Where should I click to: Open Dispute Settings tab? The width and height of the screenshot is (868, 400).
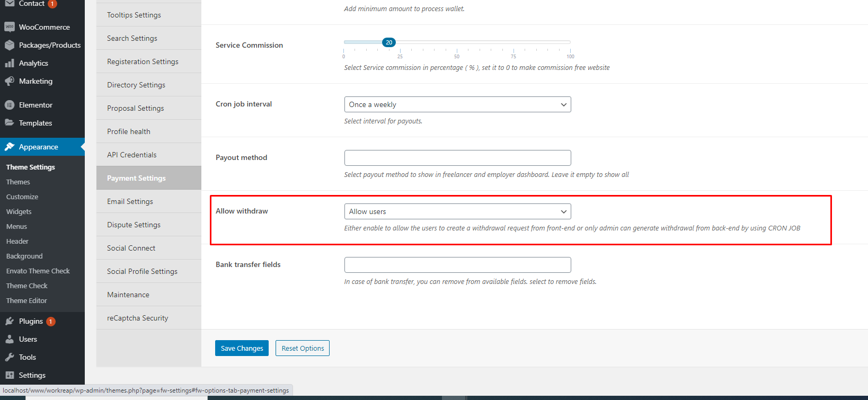point(149,225)
